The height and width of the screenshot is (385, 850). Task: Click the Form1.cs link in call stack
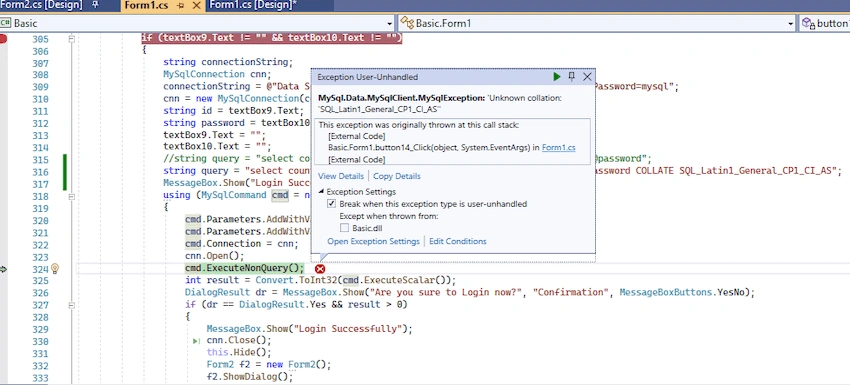[x=559, y=147]
